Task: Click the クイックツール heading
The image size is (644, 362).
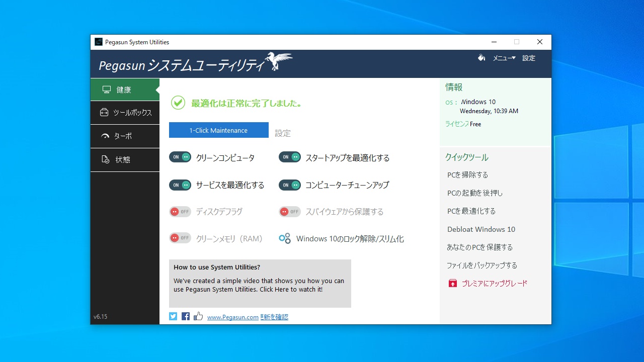Action: click(x=467, y=157)
